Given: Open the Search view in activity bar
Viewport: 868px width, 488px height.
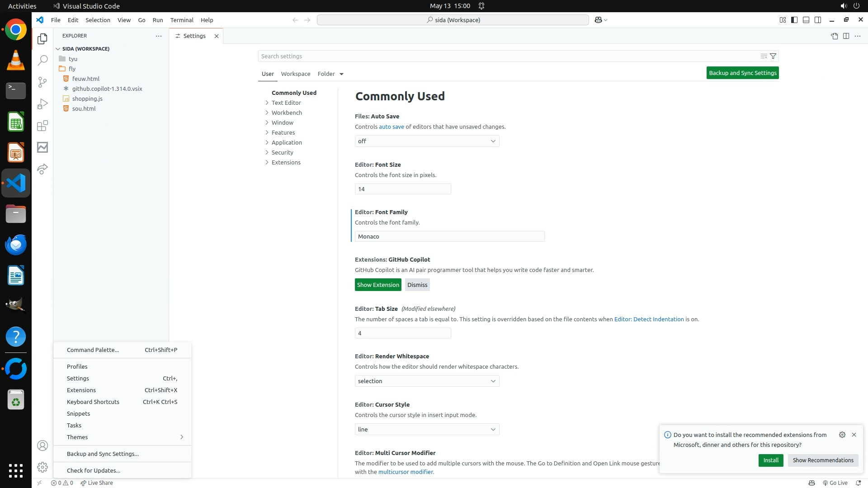Looking at the screenshot, I should coord(42,61).
